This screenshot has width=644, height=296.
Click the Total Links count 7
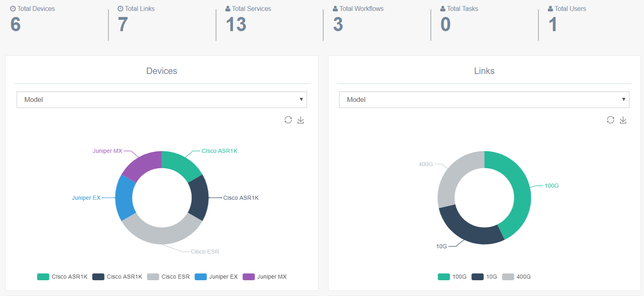pos(123,24)
